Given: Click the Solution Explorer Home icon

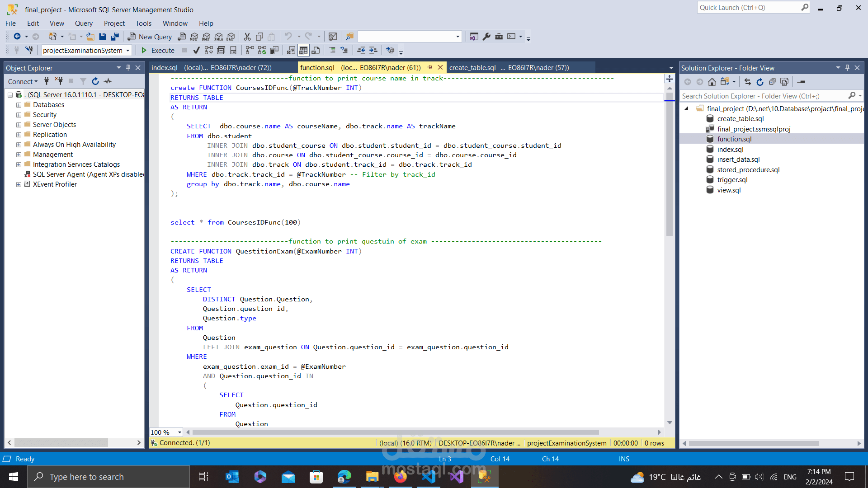Looking at the screenshot, I should coord(712,82).
